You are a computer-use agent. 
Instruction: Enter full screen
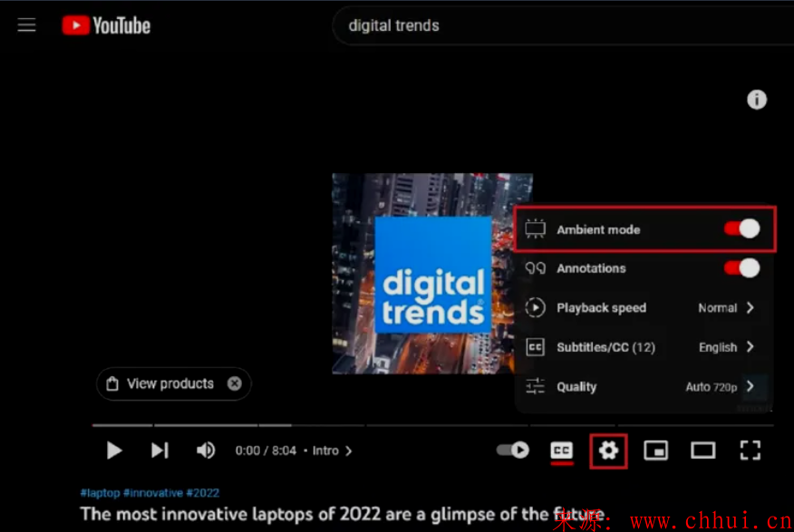pyautogui.click(x=750, y=450)
